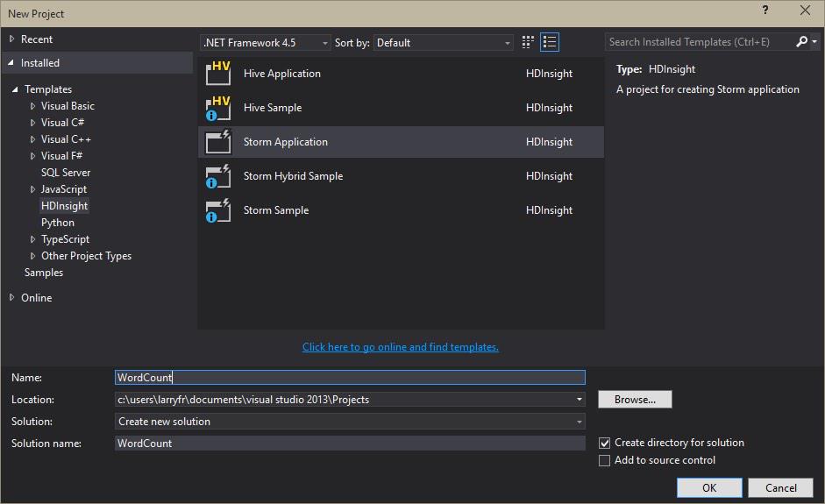The height and width of the screenshot is (504, 825).
Task: Select SQL Server in templates tree
Action: coord(66,173)
